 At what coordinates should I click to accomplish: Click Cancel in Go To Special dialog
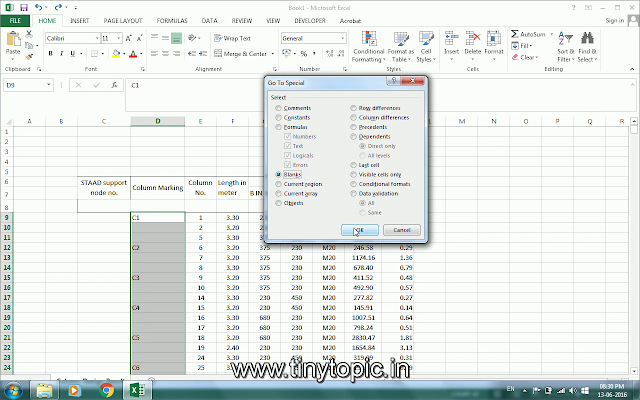(x=402, y=230)
